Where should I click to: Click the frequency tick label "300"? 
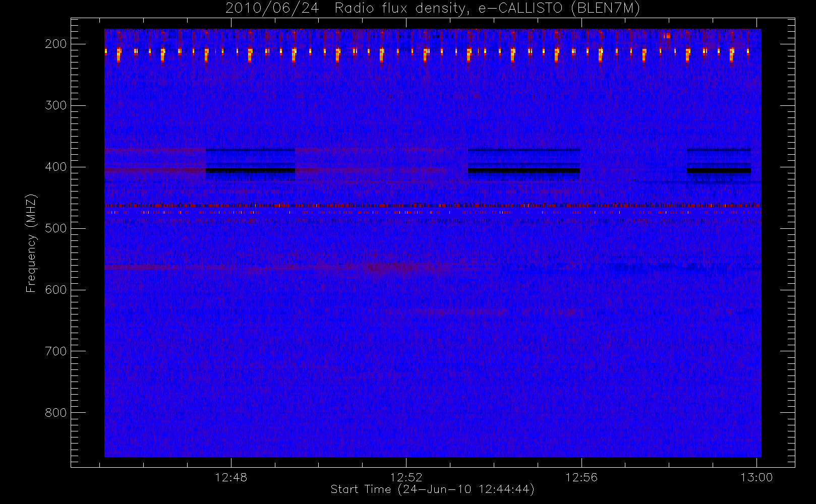pyautogui.click(x=56, y=105)
